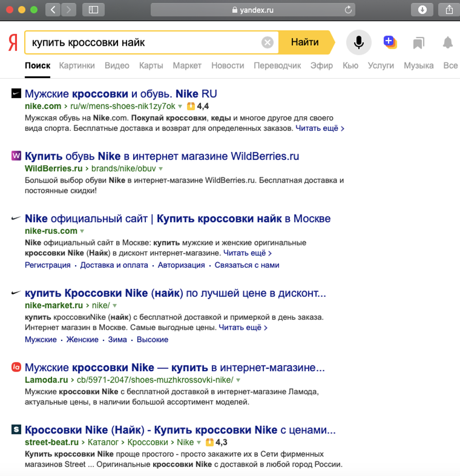460x476 pixels.
Task: Click the Safari address bar
Action: pos(253,10)
